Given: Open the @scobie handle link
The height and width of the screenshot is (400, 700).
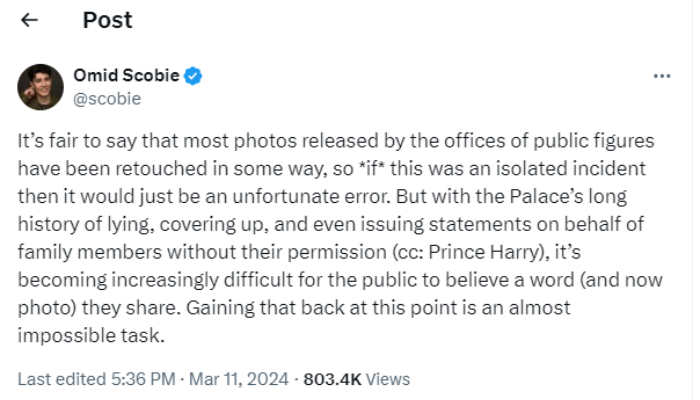Looking at the screenshot, I should [x=107, y=98].
